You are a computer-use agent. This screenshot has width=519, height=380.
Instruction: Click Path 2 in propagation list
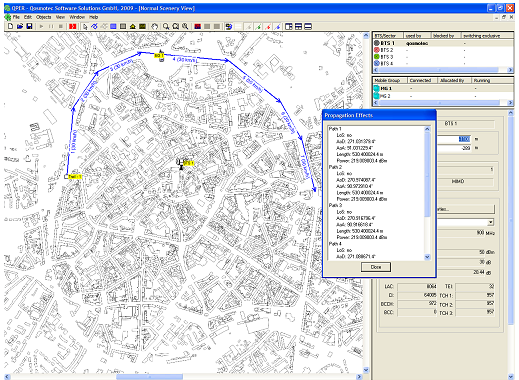click(335, 167)
